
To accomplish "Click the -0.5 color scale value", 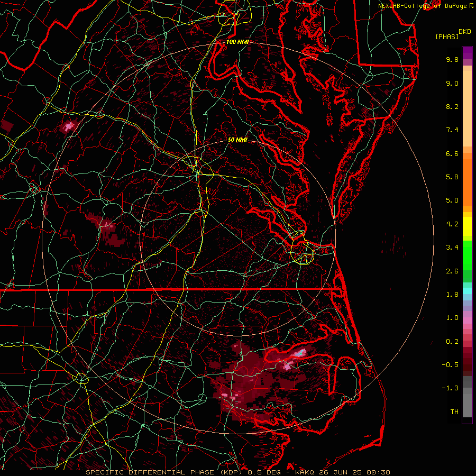I will (x=450, y=365).
